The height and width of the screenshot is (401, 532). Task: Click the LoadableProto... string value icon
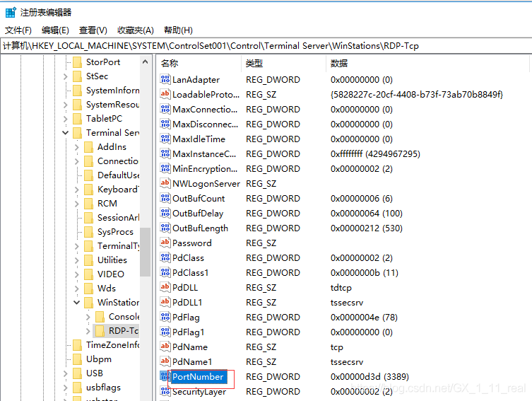pos(165,94)
